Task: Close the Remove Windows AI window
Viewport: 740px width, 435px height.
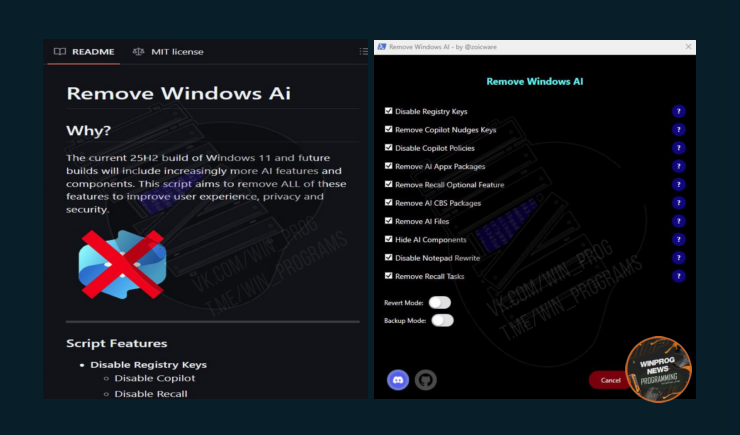Action: (688, 47)
